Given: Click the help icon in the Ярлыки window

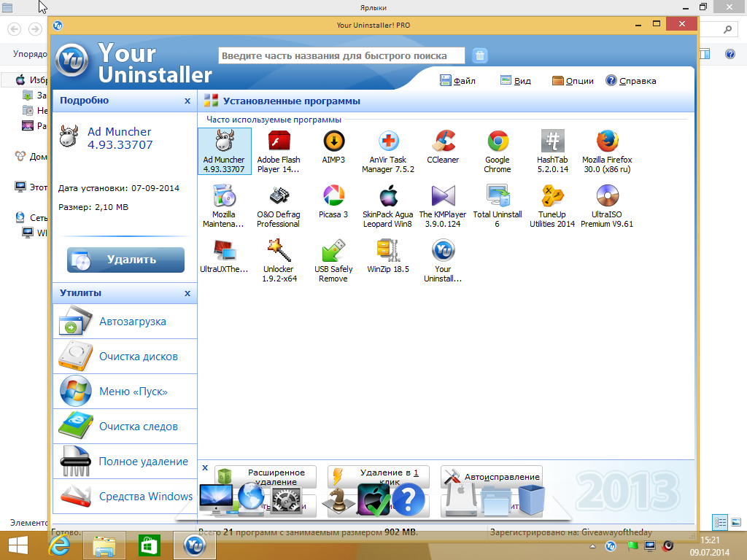Looking at the screenshot, I should (x=729, y=54).
